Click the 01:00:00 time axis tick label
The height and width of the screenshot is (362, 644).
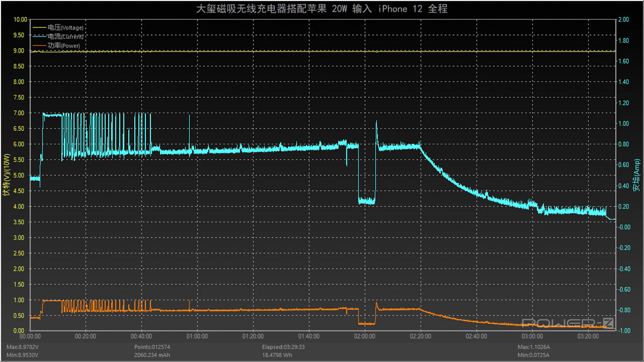tap(197, 336)
